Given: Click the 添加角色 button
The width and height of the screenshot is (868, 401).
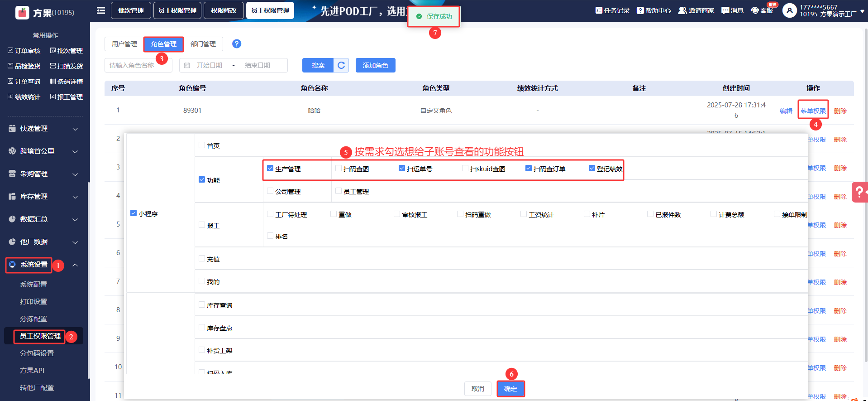Looking at the screenshot, I should point(375,65).
